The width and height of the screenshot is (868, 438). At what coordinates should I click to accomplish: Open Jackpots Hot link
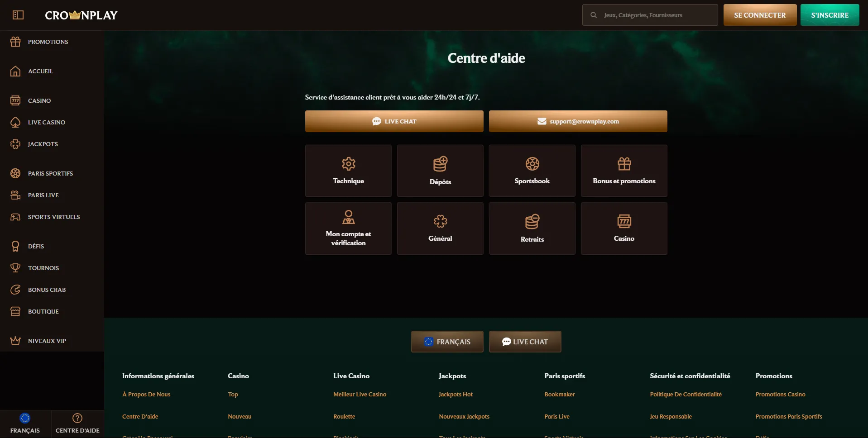[x=456, y=394]
